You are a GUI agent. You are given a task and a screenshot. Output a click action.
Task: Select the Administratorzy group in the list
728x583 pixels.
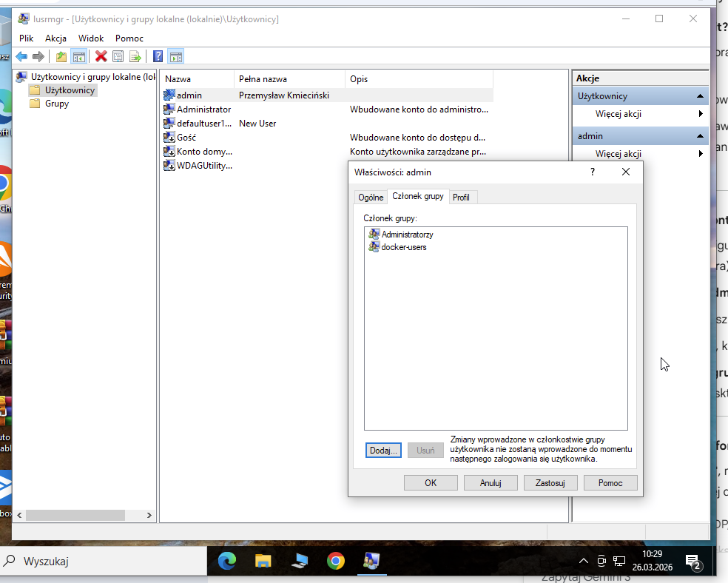tap(407, 235)
